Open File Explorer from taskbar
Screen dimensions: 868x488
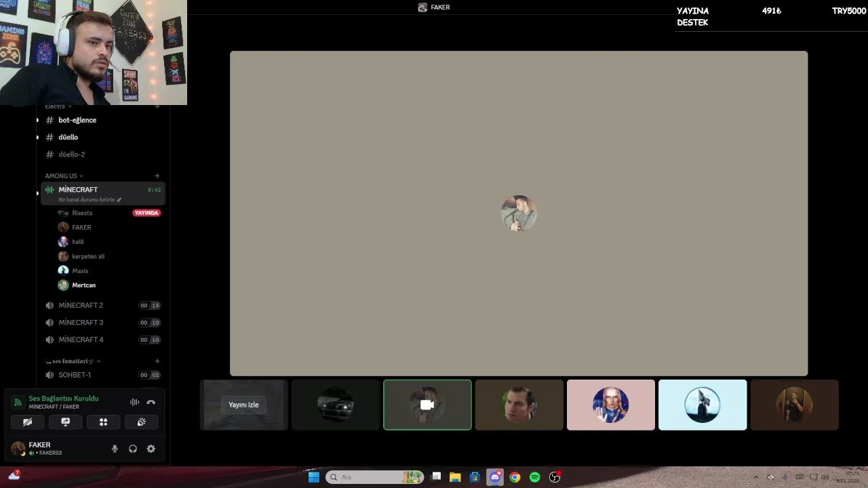455,477
